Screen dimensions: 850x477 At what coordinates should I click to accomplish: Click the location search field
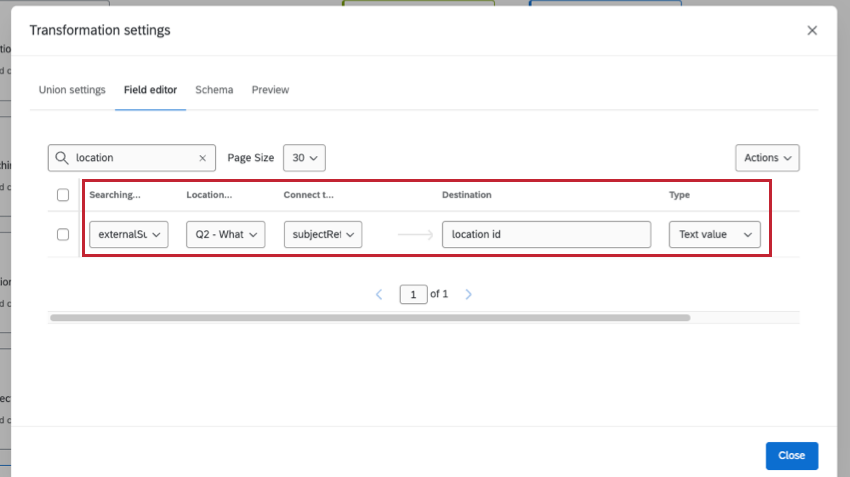(x=132, y=158)
